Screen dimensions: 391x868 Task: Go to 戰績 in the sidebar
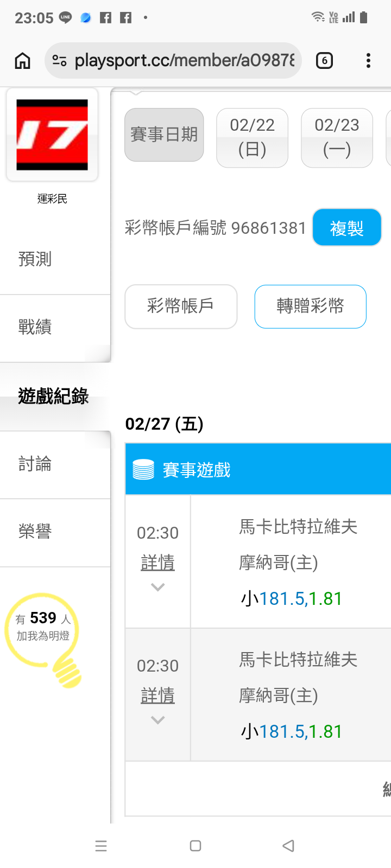(35, 327)
